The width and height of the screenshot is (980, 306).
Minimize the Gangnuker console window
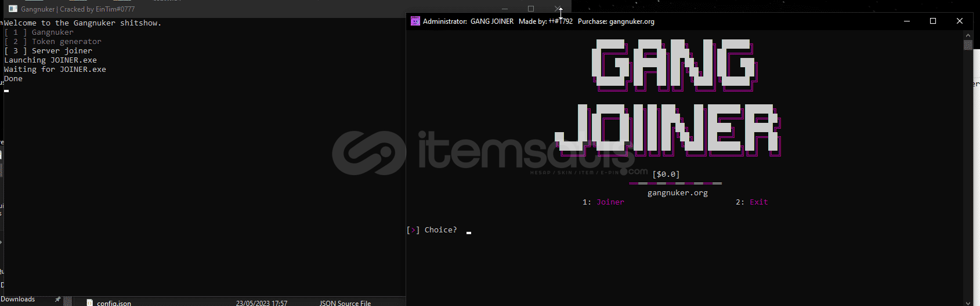505,9
